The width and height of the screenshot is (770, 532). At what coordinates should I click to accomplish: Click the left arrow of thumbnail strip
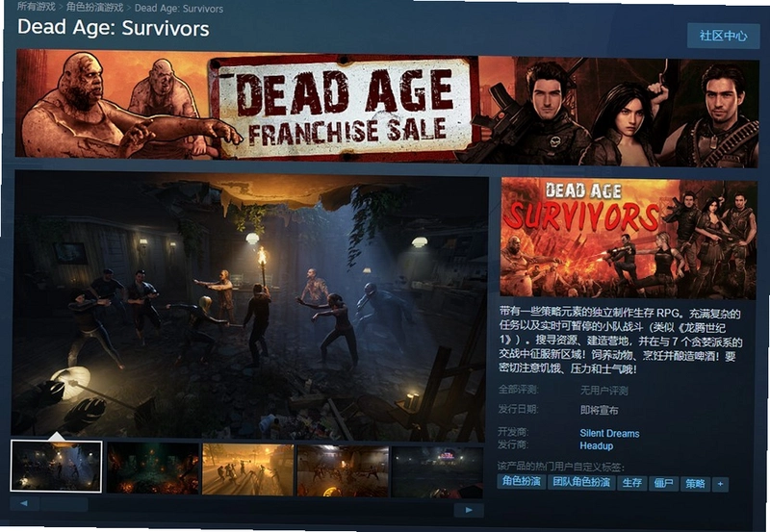[x=24, y=503]
